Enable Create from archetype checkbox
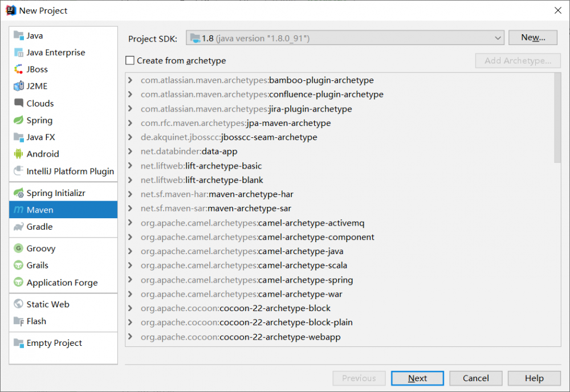This screenshot has width=570, height=392. (x=130, y=60)
